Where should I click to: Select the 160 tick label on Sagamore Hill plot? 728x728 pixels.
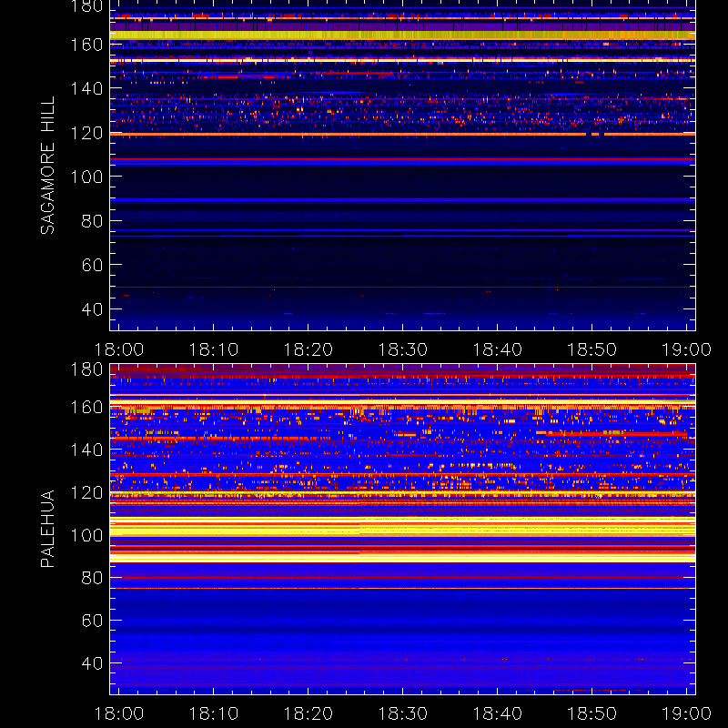(x=86, y=45)
